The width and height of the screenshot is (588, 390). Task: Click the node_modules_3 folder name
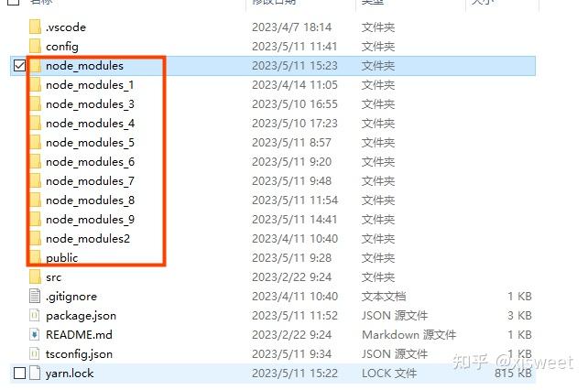point(90,104)
